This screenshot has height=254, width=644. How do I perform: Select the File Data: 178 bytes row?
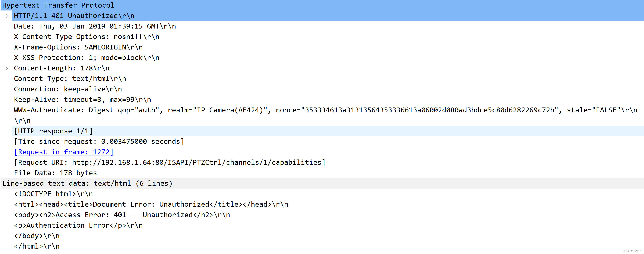[x=55, y=173]
